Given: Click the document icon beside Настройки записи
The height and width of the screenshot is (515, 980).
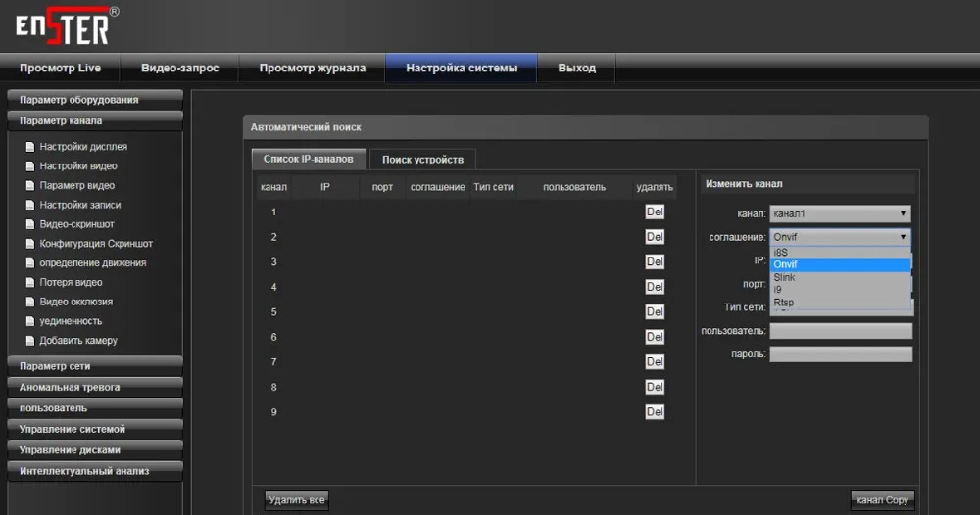Looking at the screenshot, I should (x=30, y=205).
